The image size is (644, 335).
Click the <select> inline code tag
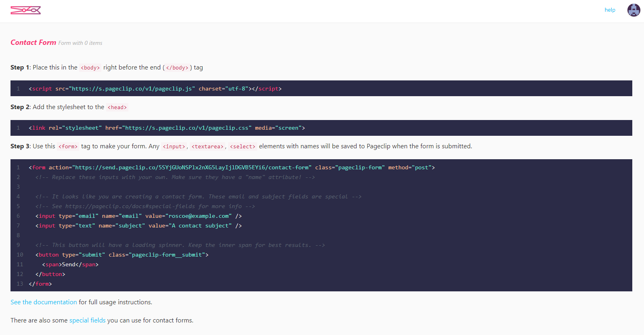coord(243,147)
